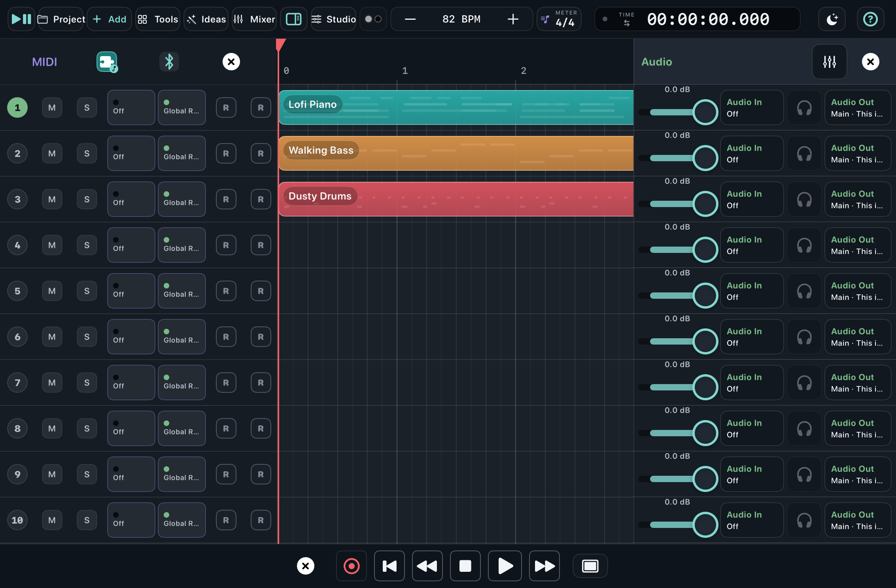Solo track 2 with the S button
This screenshot has width=896, height=588.
[87, 153]
